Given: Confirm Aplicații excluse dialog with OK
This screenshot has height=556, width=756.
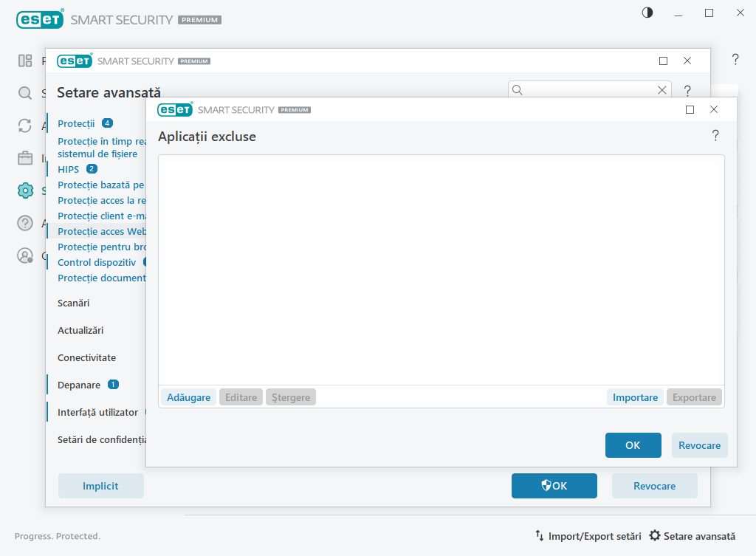Looking at the screenshot, I should pos(633,445).
